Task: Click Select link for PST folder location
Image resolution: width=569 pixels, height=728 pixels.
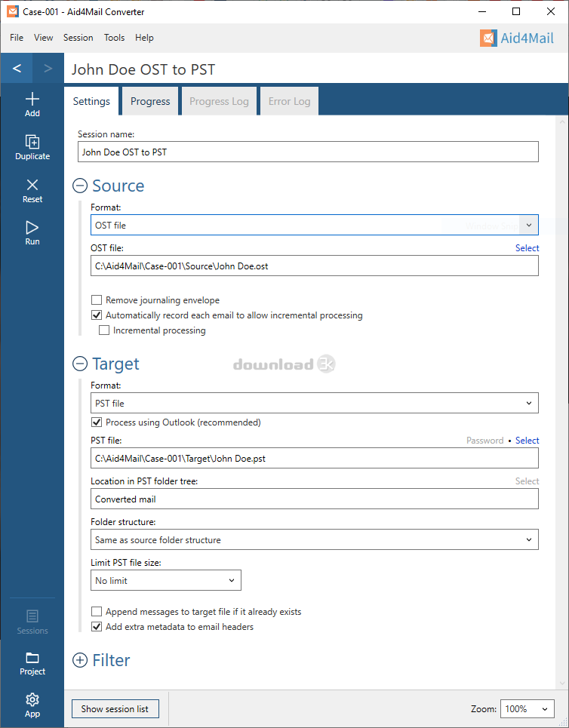Action: [527, 481]
